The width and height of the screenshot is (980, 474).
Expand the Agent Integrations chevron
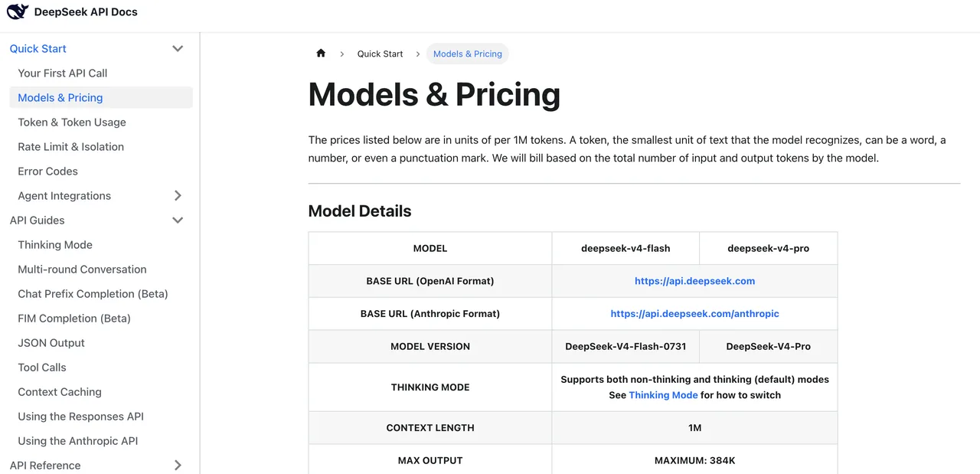pyautogui.click(x=178, y=196)
